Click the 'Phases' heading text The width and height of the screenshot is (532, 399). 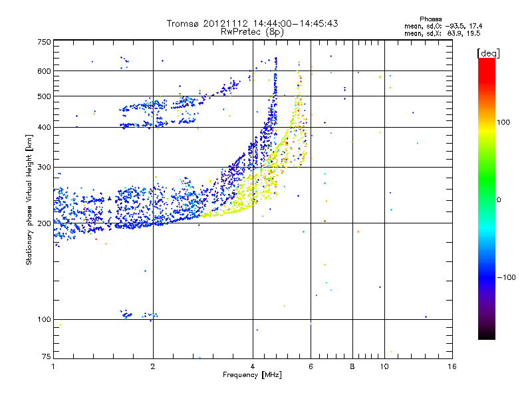click(430, 19)
